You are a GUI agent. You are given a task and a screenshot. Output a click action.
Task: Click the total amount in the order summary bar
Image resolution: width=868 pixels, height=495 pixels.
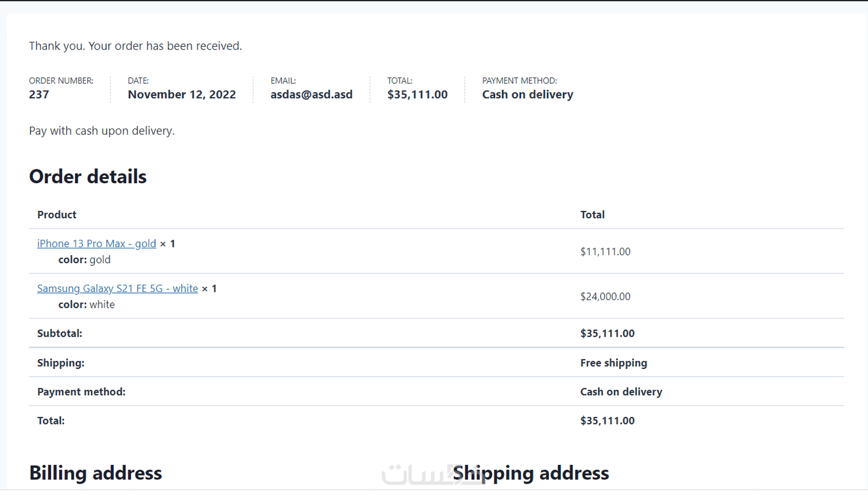click(x=417, y=95)
